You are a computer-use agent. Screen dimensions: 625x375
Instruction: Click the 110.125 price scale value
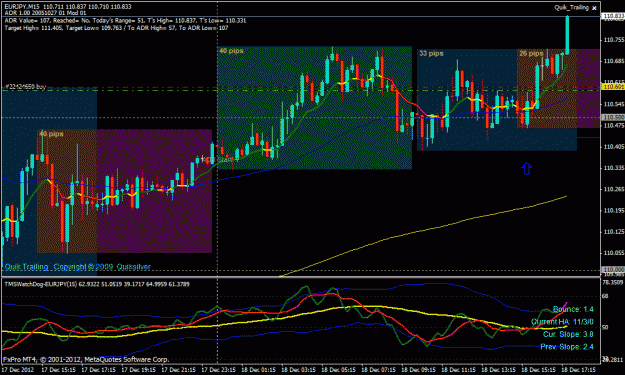click(614, 232)
